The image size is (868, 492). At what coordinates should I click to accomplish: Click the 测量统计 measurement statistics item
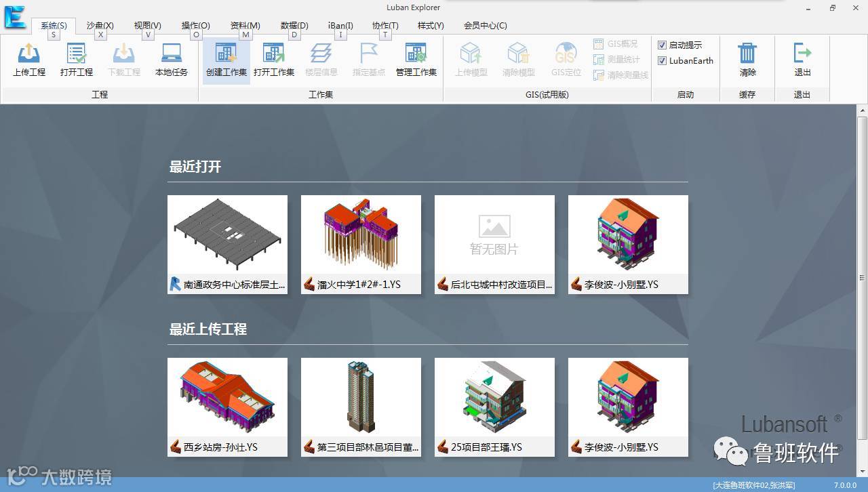[617, 60]
